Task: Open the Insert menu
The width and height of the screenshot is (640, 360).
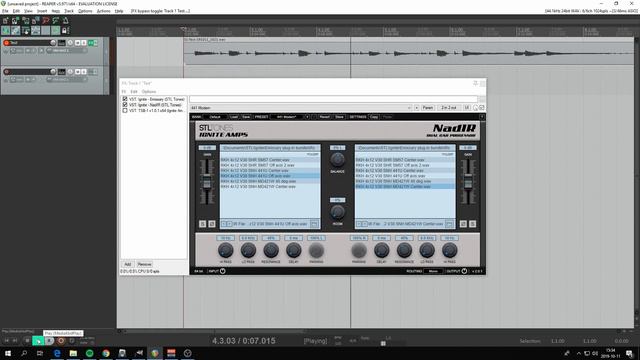Action: tap(42, 11)
